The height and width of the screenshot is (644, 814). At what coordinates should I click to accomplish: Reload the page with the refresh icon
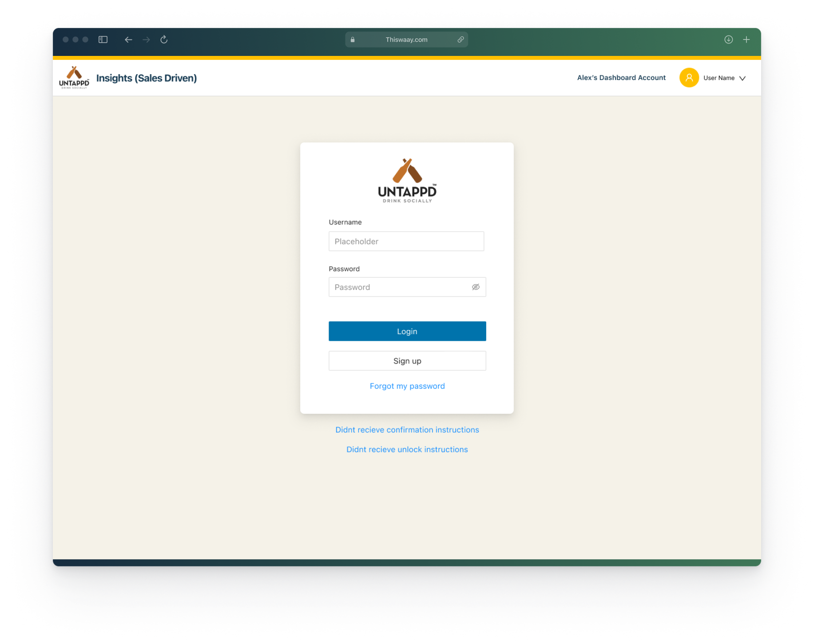pyautogui.click(x=164, y=40)
